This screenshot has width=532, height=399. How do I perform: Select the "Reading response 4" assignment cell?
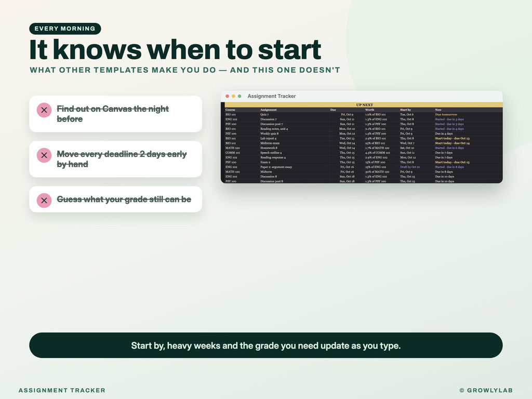[273, 157]
